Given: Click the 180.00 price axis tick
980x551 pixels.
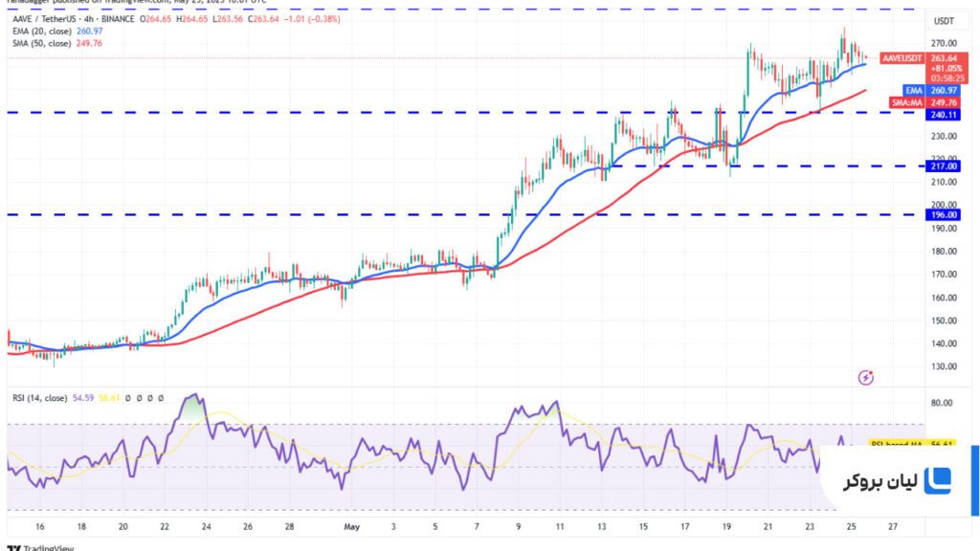Looking at the screenshot, I should coord(944,252).
